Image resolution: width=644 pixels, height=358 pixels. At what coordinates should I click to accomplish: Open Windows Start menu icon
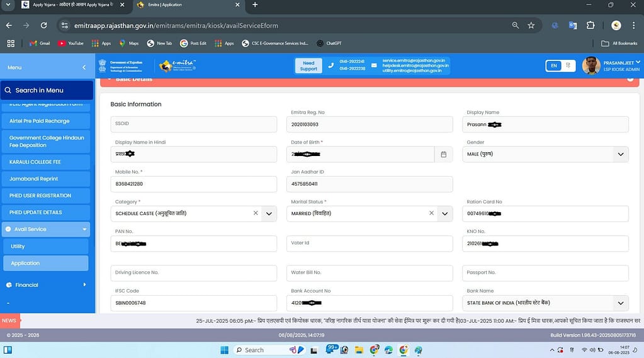pos(224,350)
